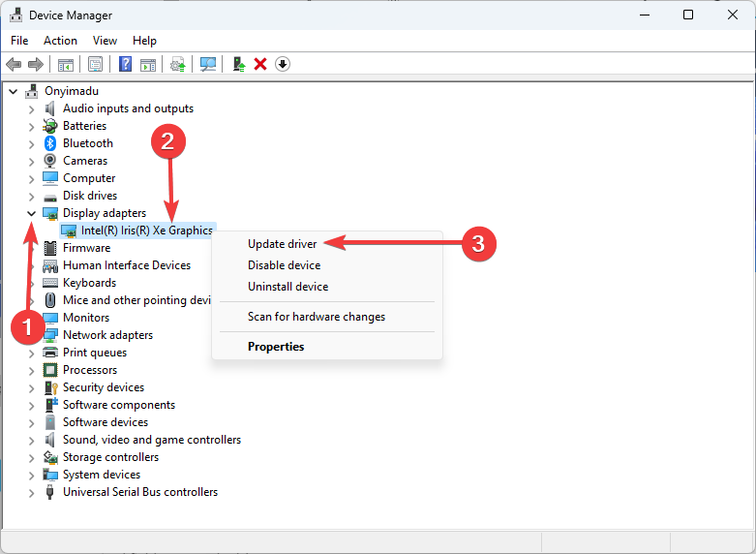This screenshot has width=756, height=554.
Task: Open the View menu
Action: [105, 41]
